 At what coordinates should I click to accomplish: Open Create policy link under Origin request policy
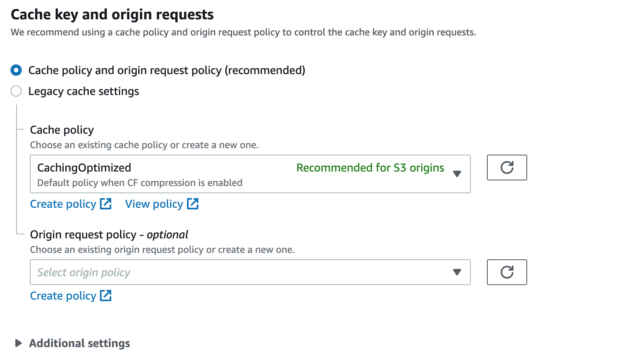[x=63, y=296]
